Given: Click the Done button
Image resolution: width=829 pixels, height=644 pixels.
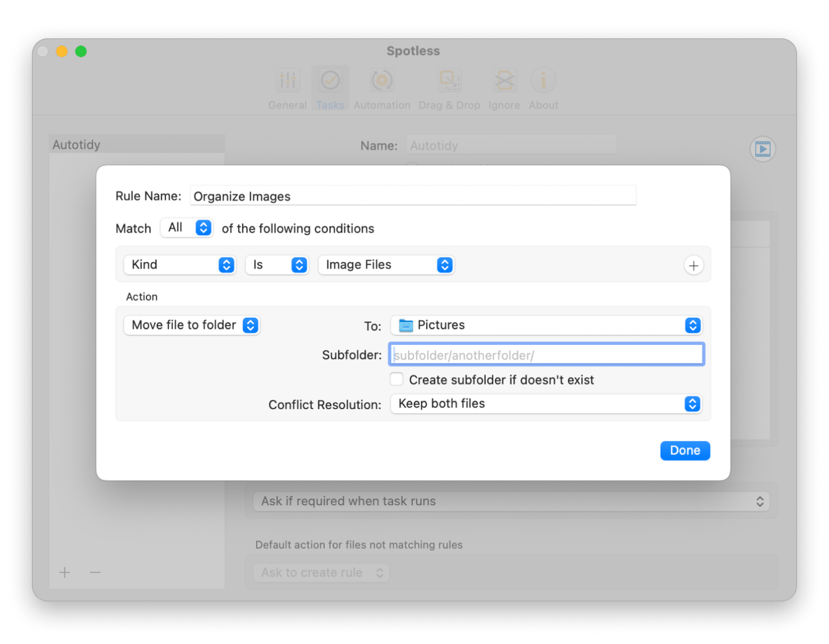Looking at the screenshot, I should click(x=684, y=451).
